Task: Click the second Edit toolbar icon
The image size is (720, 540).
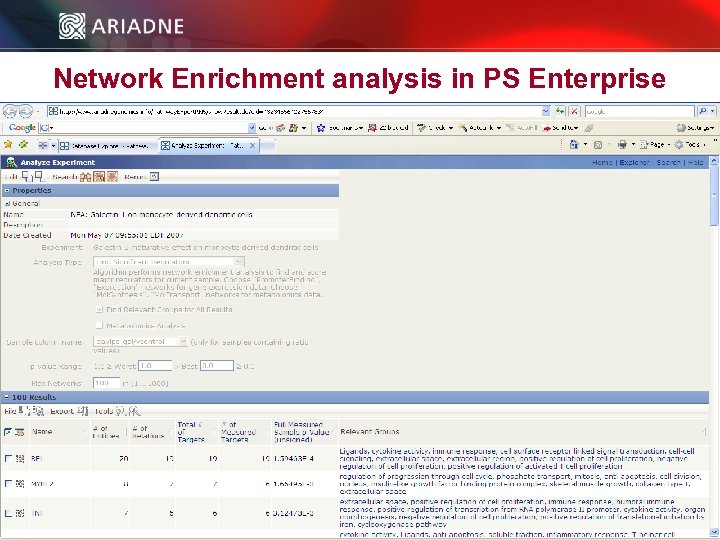Action: pos(39,176)
